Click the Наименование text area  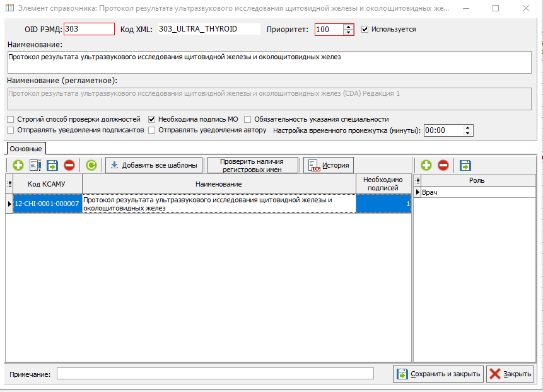tap(269, 62)
